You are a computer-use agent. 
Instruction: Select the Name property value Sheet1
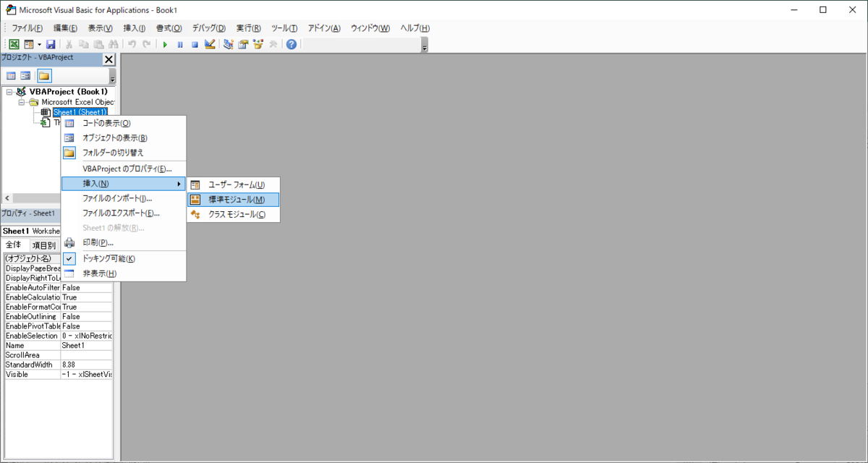87,345
